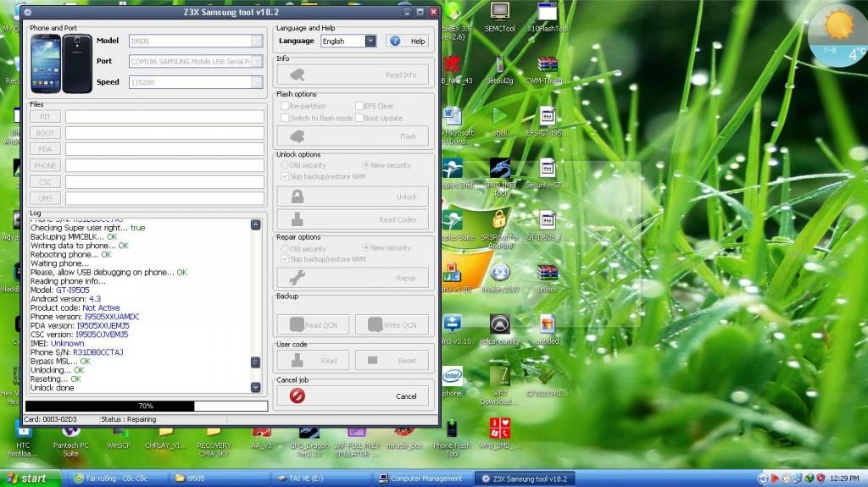Open the Phone Flash Tool desktop icon
Viewport: 868px width, 487px height.
(x=452, y=437)
